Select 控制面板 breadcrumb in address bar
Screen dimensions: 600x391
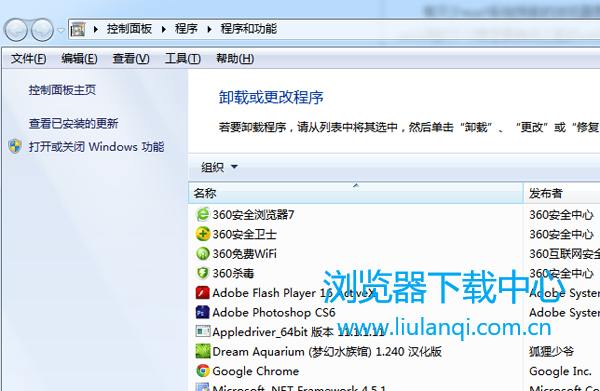pyautogui.click(x=129, y=29)
